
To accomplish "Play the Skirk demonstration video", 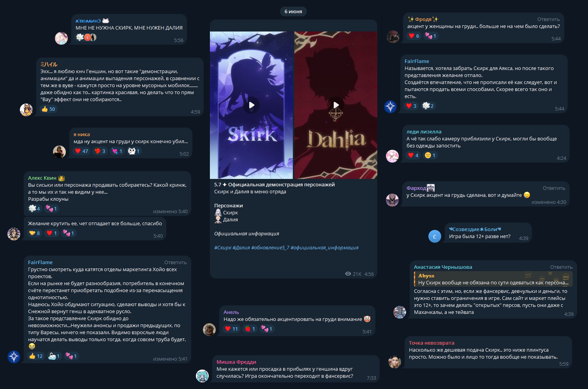I will pyautogui.click(x=252, y=105).
